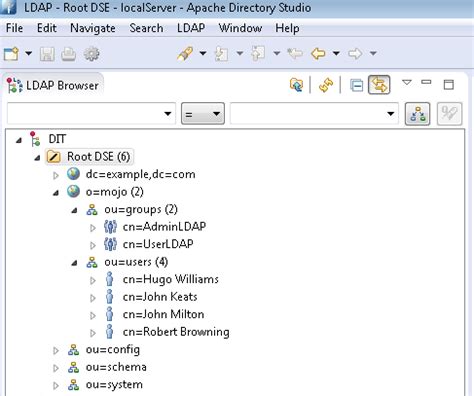Open the Window menu
This screenshot has height=396, width=474.
[x=240, y=28]
